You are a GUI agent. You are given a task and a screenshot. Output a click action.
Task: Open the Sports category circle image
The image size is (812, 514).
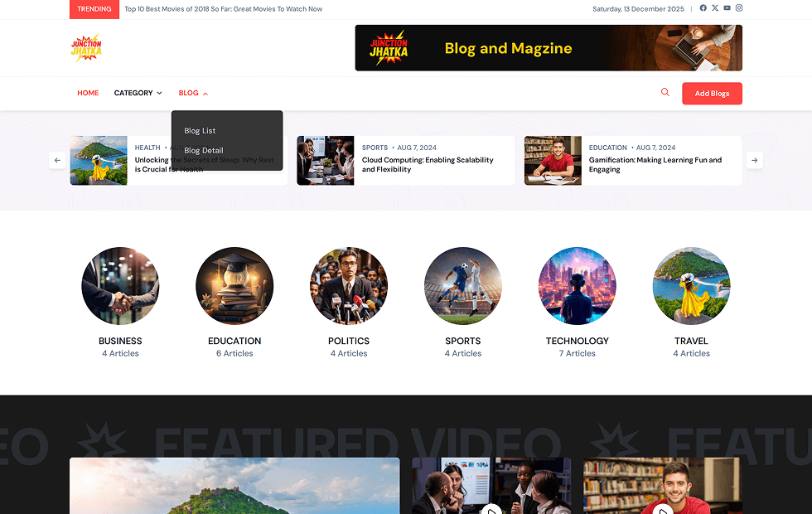463,286
